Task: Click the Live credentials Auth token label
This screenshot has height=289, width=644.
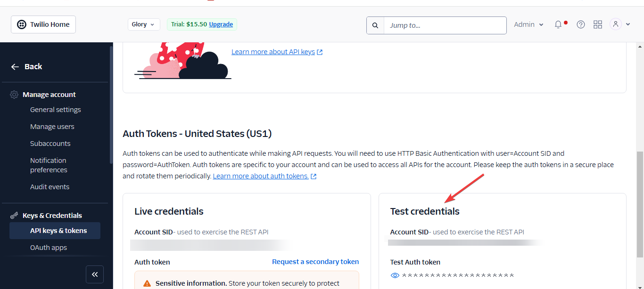Action: (x=152, y=262)
